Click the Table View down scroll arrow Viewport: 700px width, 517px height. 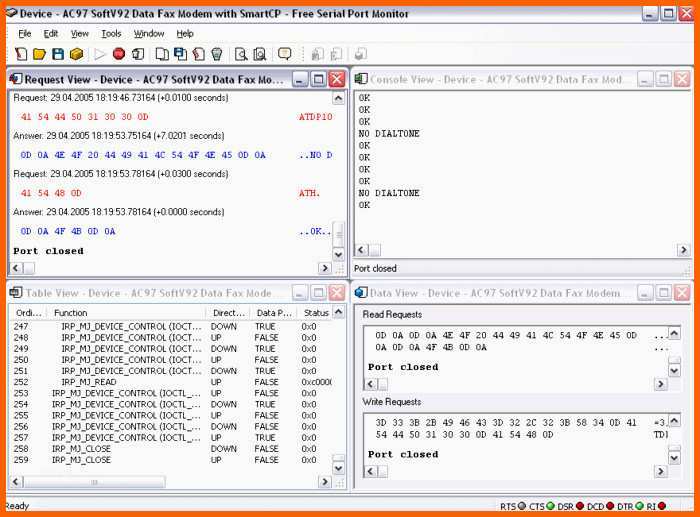tap(338, 468)
